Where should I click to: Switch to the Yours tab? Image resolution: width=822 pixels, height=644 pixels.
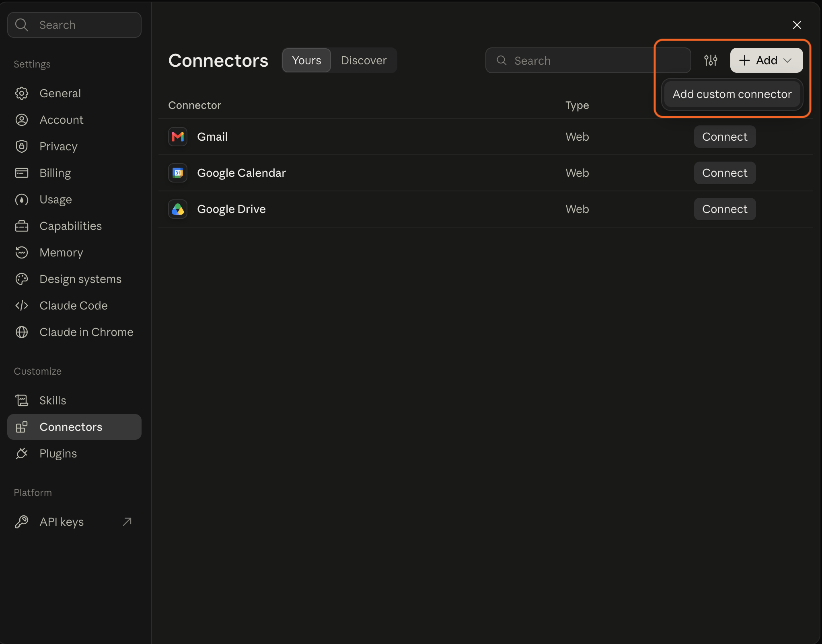click(x=306, y=60)
